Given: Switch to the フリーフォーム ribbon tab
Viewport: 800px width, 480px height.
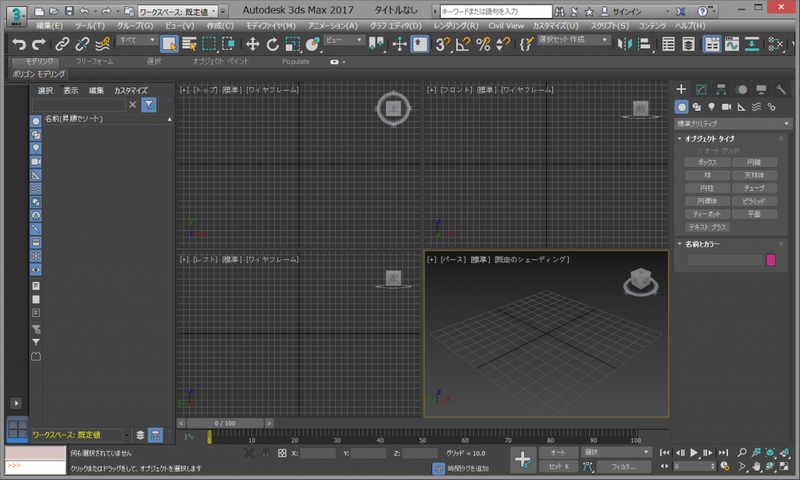Looking at the screenshot, I should coord(94,61).
